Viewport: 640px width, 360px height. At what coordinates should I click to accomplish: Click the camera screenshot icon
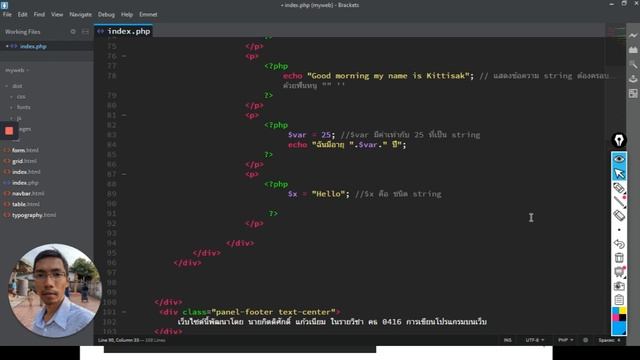click(x=619, y=286)
